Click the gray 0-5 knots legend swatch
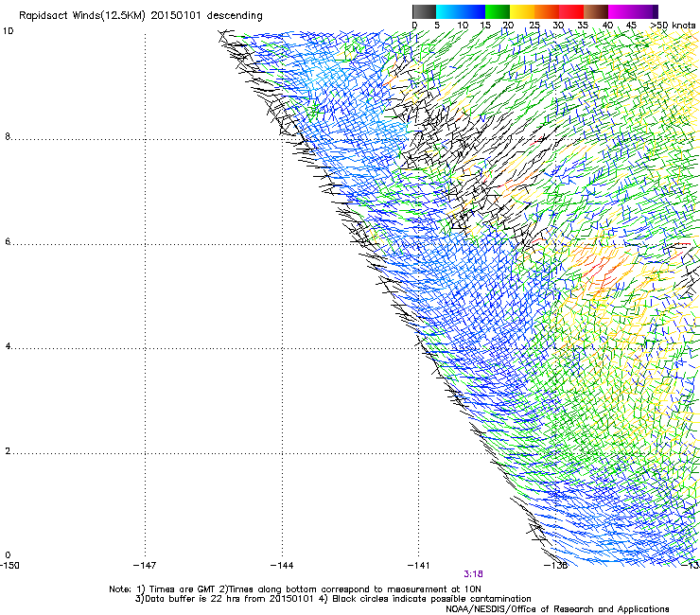Image resolution: width=700 pixels, height=615 pixels. (x=424, y=11)
